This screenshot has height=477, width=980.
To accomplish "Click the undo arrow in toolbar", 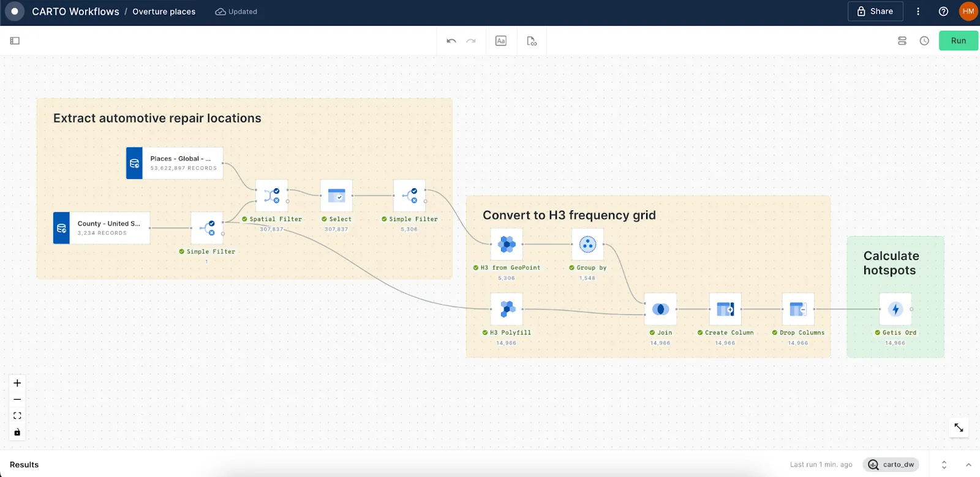I will click(451, 41).
